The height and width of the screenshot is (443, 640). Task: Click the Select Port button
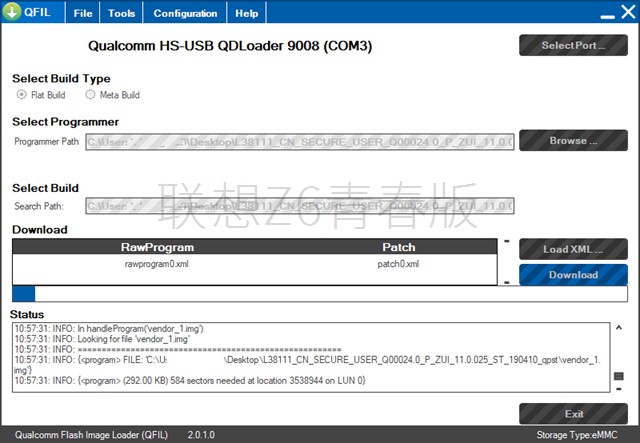(x=573, y=45)
